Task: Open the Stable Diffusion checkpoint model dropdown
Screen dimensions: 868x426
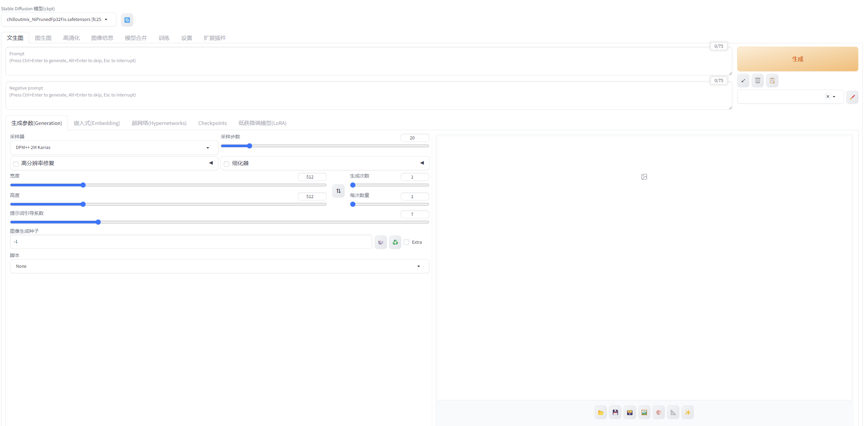Action: tap(58, 20)
